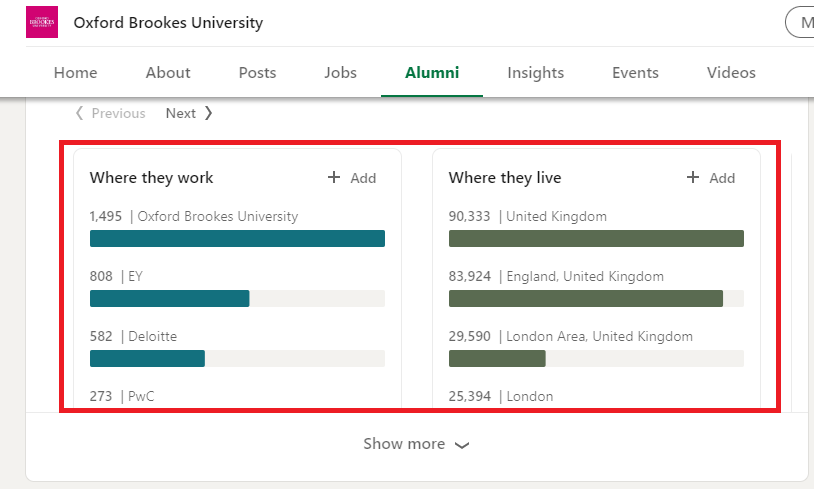Open the Home tab
This screenshot has height=489, width=814.
tap(75, 73)
